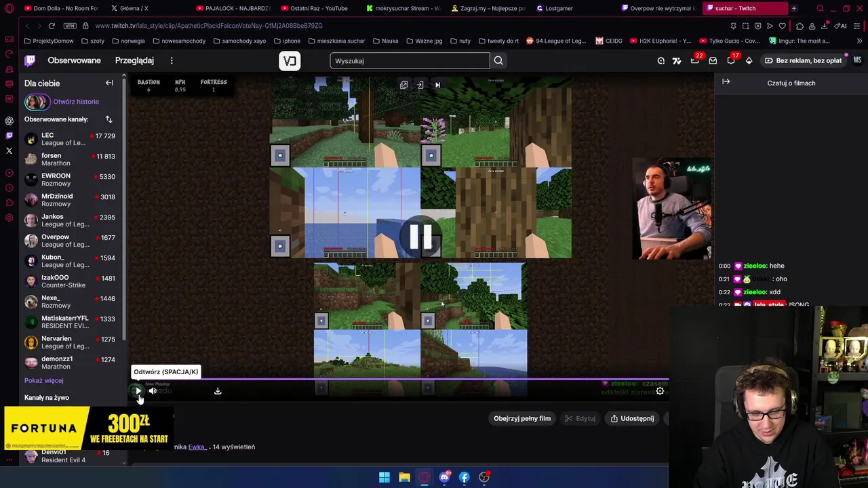Click the address bar URL

point(209,26)
